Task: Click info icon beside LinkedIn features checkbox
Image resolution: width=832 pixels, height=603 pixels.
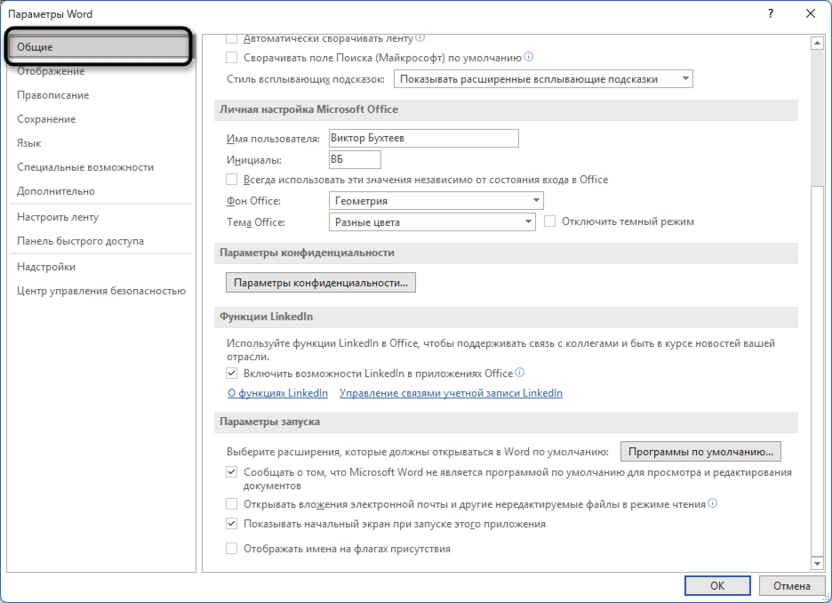Action: tap(519, 373)
